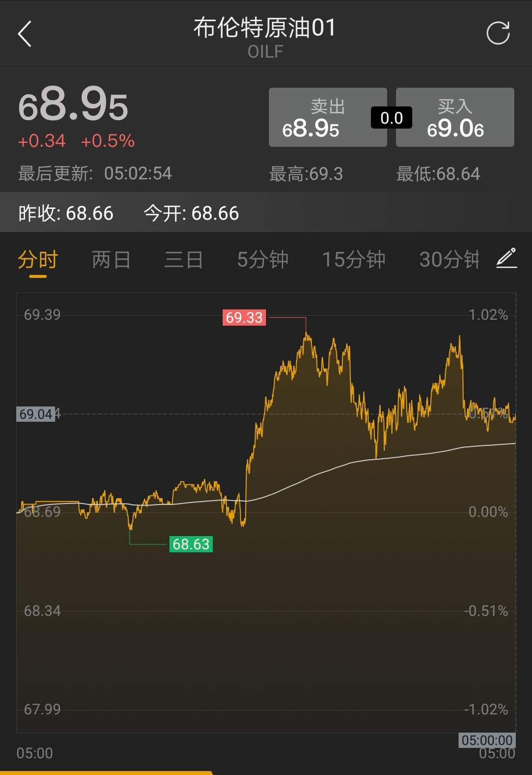Tap the red 69.33 high price marker

pos(244,318)
